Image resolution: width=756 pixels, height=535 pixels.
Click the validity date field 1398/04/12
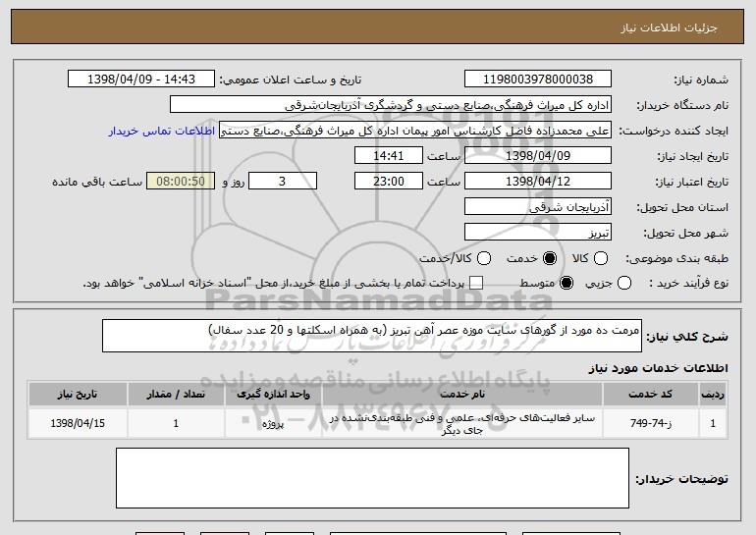tap(538, 182)
